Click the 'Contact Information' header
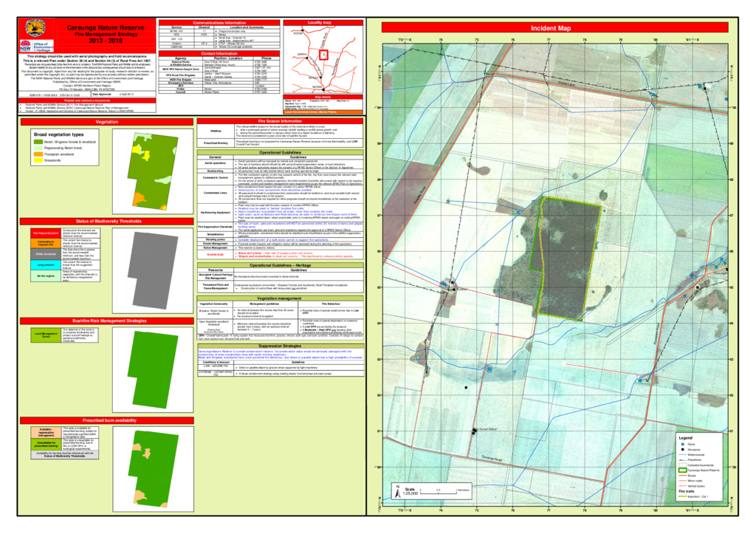 [219, 53]
